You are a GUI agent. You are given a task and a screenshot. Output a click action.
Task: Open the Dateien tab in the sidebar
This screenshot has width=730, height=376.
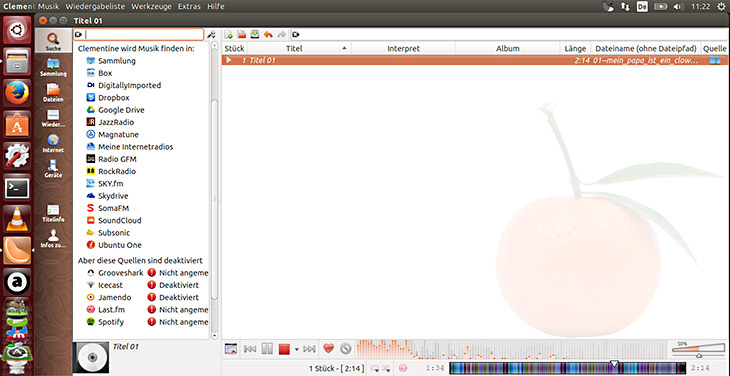point(53,93)
